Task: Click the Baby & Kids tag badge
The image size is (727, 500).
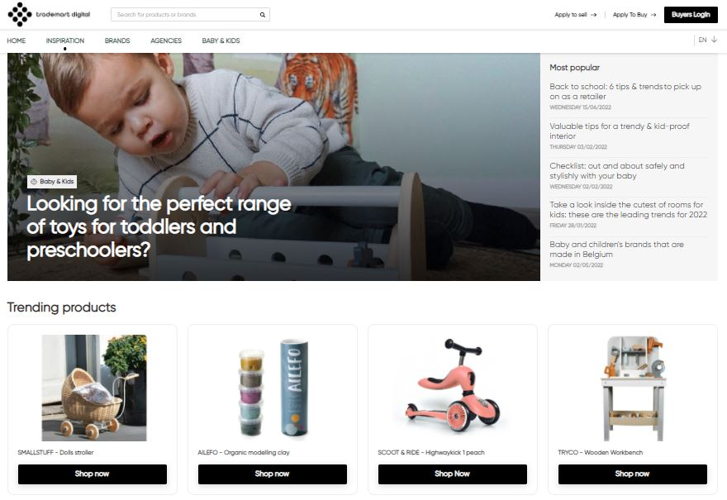Action: (x=52, y=181)
